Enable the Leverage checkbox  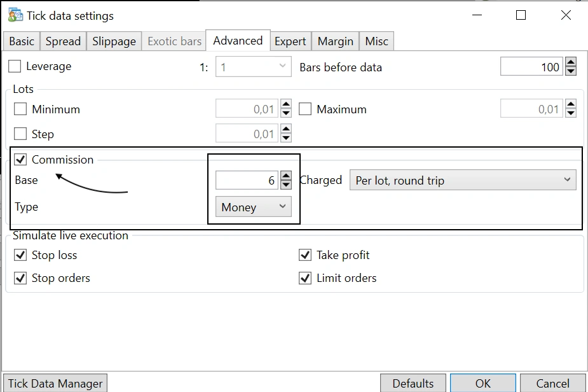[x=15, y=66]
